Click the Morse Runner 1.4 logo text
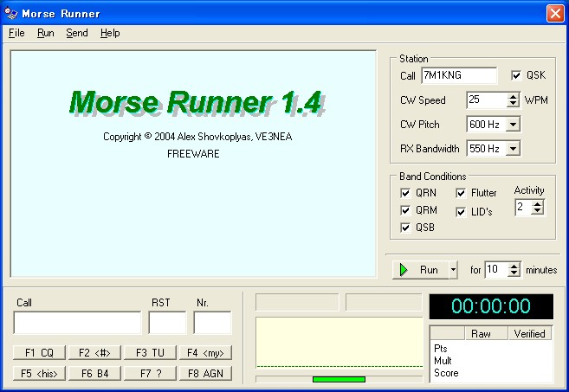 tap(196, 103)
